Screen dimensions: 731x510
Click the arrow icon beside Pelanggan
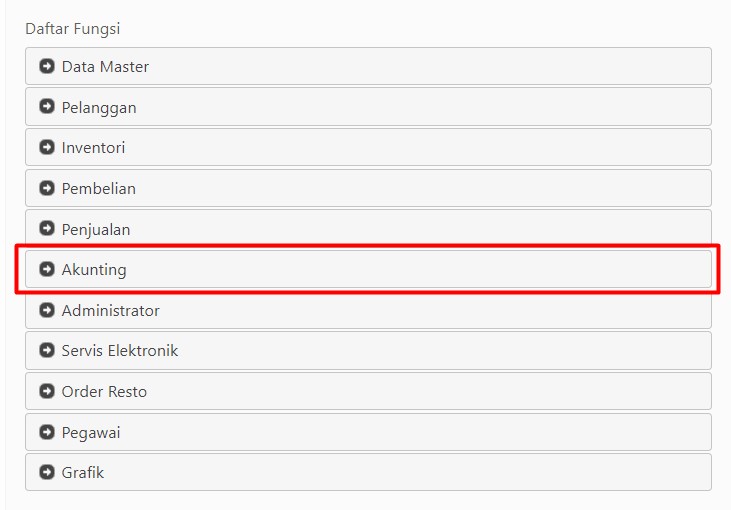(47, 107)
